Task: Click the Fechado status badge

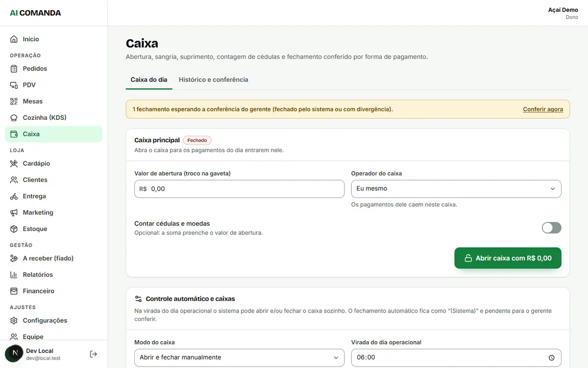Action: [197, 140]
